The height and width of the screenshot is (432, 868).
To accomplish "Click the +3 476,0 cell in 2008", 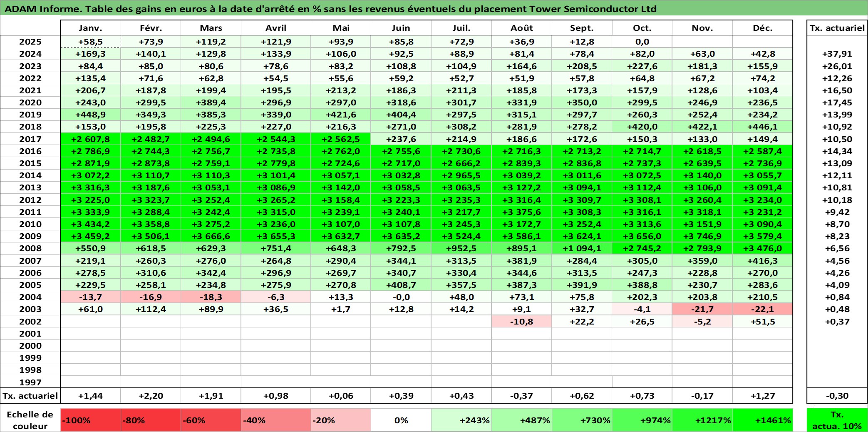I will click(763, 248).
